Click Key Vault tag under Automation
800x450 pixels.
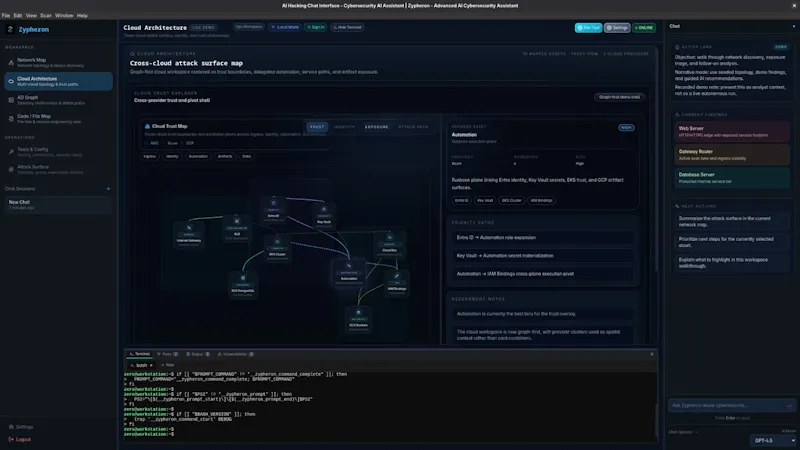(x=485, y=201)
